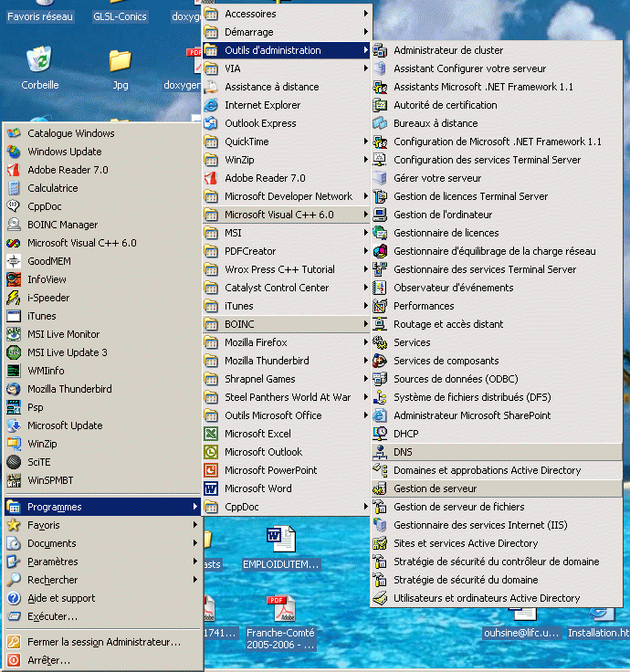Click the Corbeille recycle bin desktop icon
The image size is (630, 672).
click(39, 62)
